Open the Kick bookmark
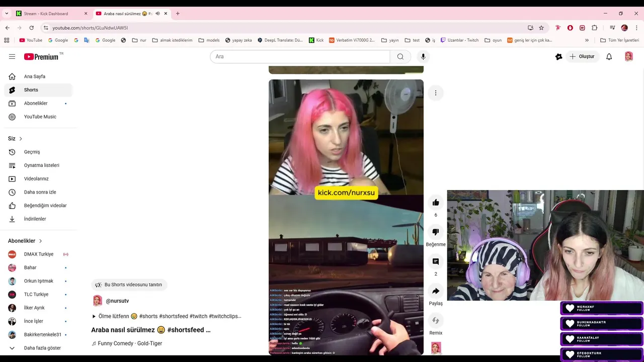The height and width of the screenshot is (362, 644). tap(316, 40)
